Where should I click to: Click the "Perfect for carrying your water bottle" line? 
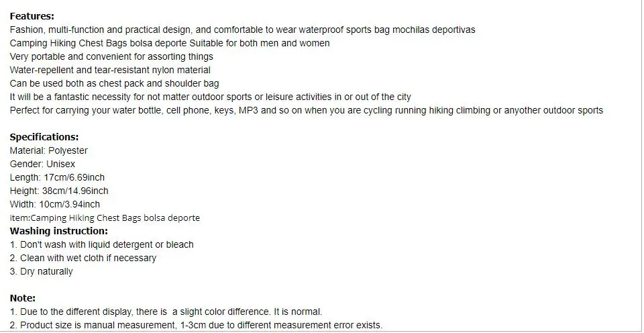click(x=307, y=111)
